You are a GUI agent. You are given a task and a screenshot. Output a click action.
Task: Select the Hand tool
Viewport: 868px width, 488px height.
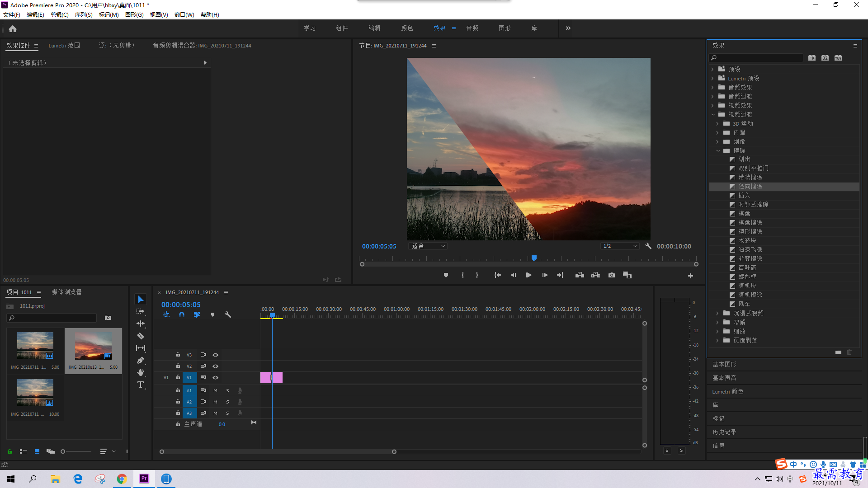141,372
